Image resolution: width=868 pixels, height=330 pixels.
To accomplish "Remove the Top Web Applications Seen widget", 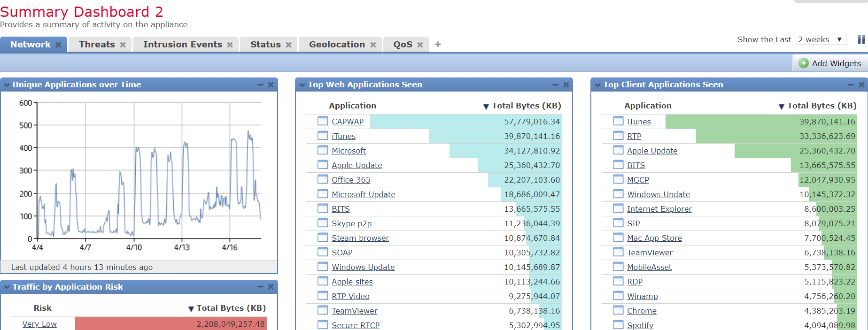I will pyautogui.click(x=566, y=85).
